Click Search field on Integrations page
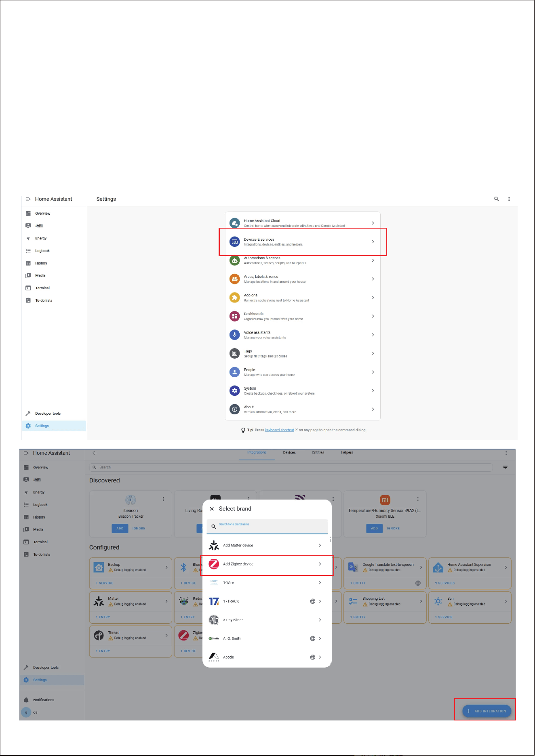 (291, 467)
